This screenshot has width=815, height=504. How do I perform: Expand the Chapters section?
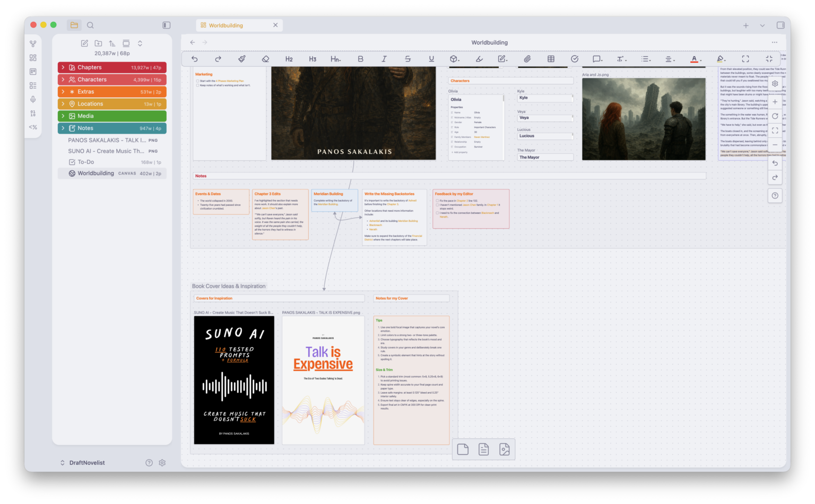[63, 67]
